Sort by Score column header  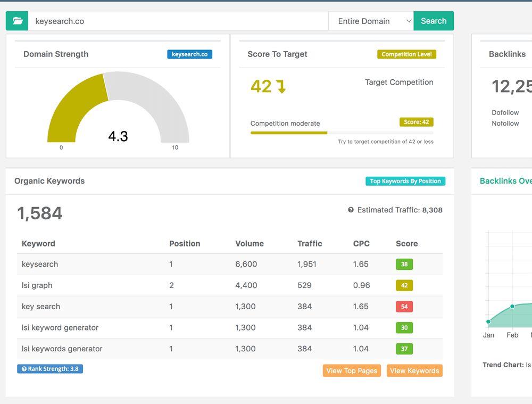pyautogui.click(x=407, y=243)
